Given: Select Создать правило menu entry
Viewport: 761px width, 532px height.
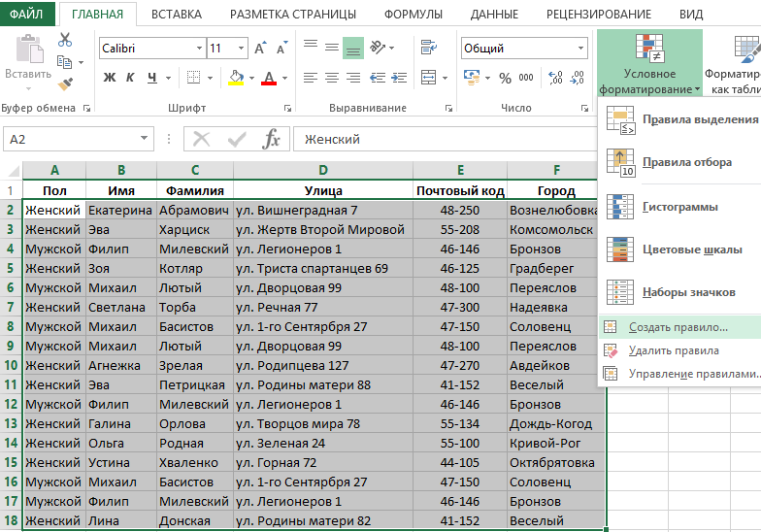Looking at the screenshot, I should click(x=678, y=327).
